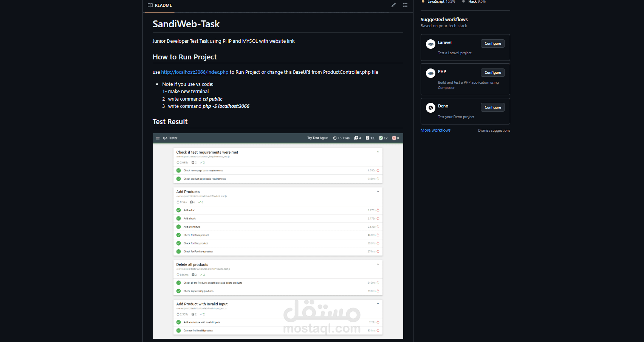Click stopwatch icon next to 8.54s
Screen dimensions: 644x342
tap(178, 202)
